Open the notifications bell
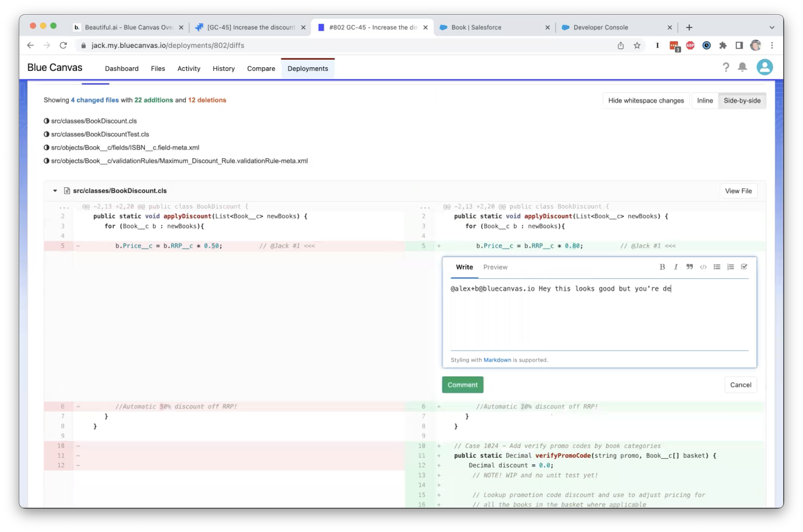 tap(742, 67)
